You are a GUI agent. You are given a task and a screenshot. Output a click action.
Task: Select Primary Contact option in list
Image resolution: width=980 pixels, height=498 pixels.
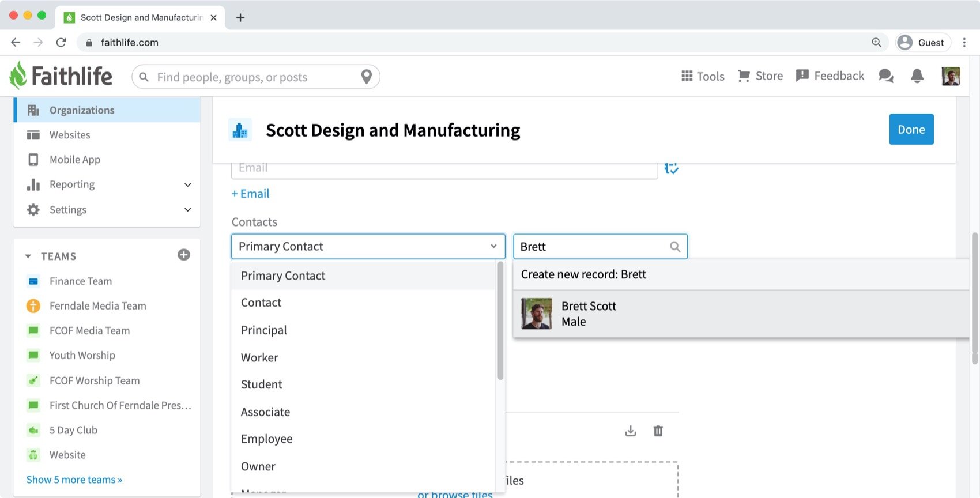pyautogui.click(x=363, y=276)
